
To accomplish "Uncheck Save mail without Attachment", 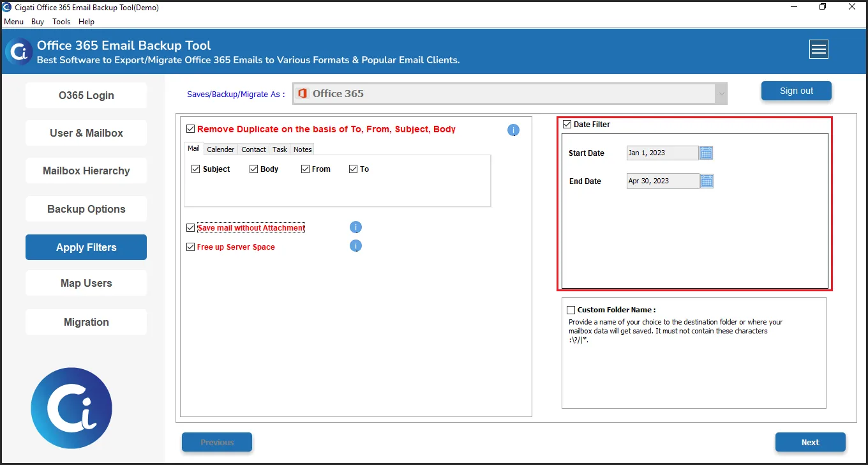I will tap(190, 227).
